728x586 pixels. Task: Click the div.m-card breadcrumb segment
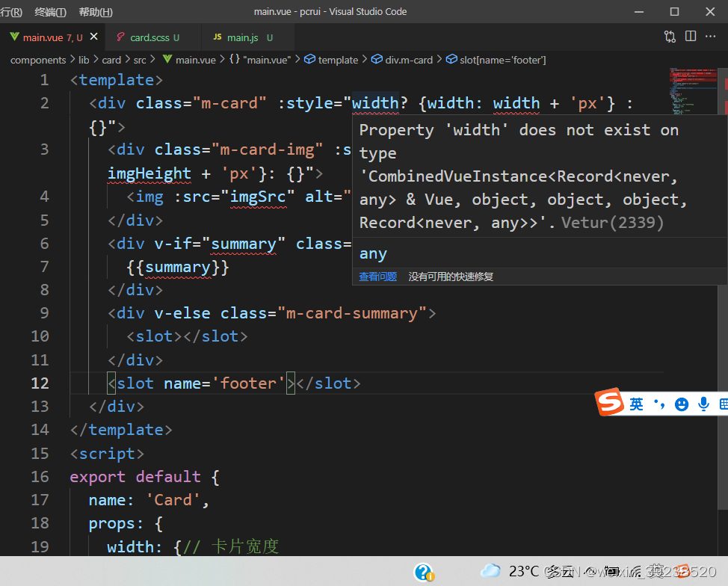coord(402,60)
